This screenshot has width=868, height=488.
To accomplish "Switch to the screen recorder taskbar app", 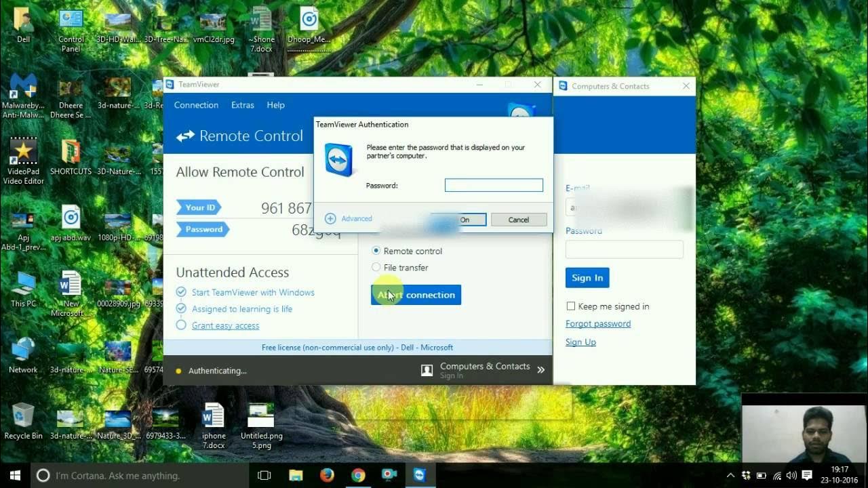I will pyautogui.click(x=389, y=476).
